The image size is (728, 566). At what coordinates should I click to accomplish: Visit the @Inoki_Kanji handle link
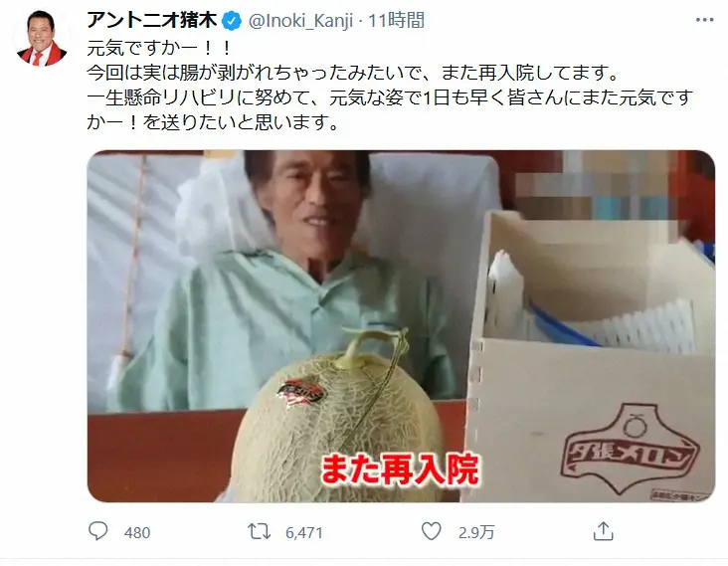[x=301, y=21]
